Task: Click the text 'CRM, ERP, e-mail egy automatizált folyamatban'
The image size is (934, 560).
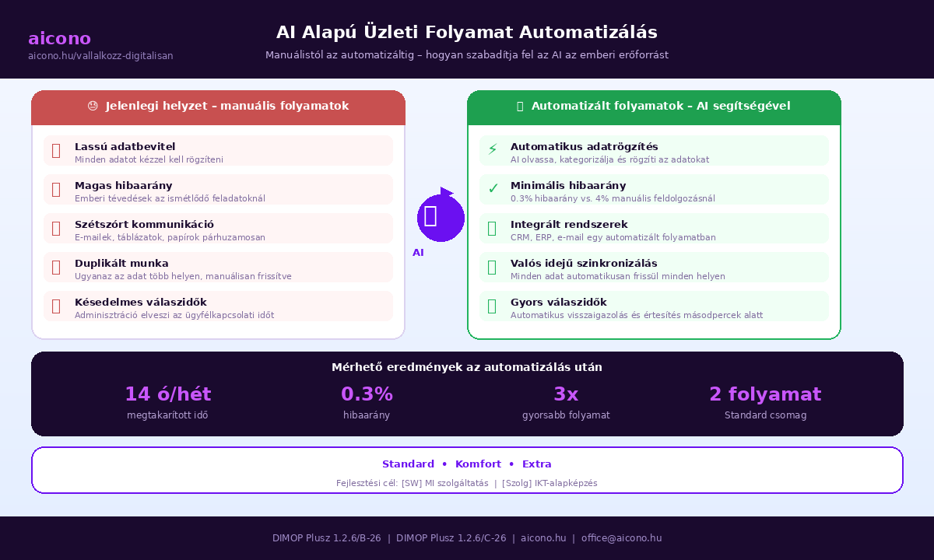Action: 613,237
